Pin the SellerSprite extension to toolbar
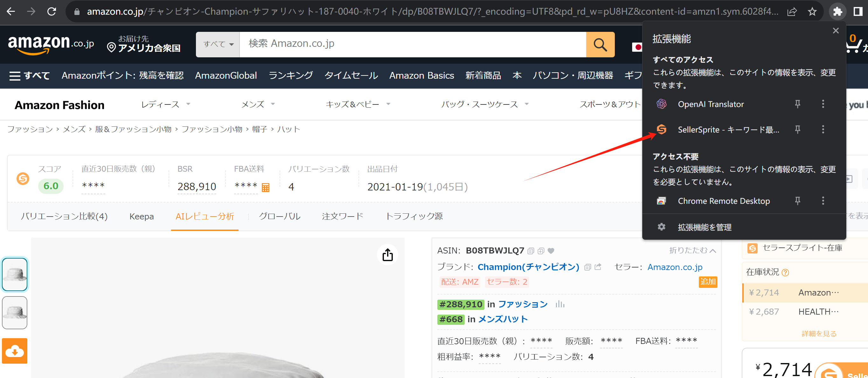Viewport: 868px width, 378px height. pyautogui.click(x=797, y=129)
